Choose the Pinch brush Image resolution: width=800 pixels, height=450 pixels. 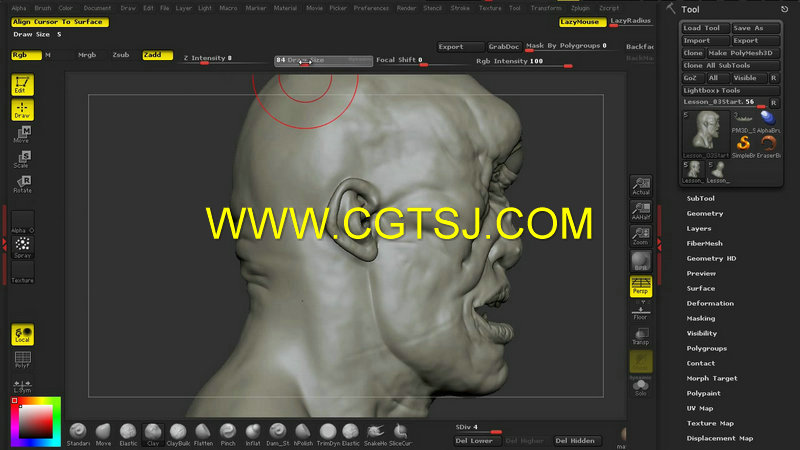228,435
